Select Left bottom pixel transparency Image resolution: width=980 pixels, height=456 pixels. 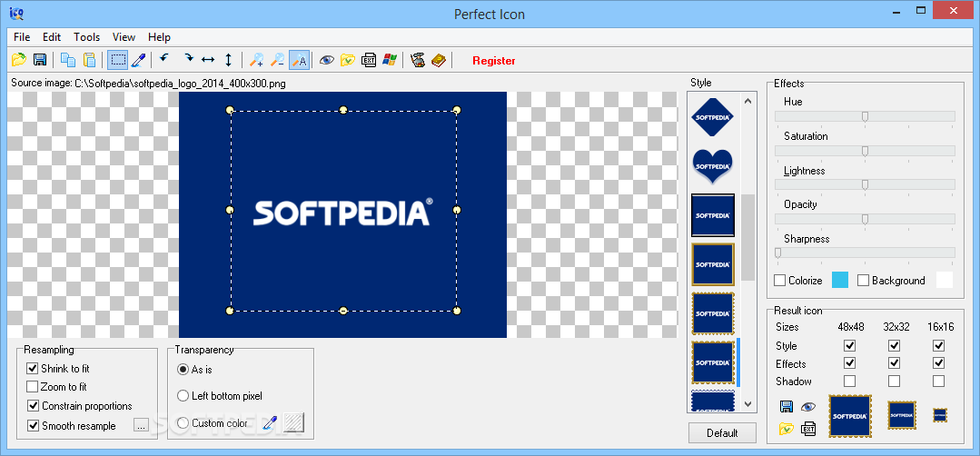point(183,395)
